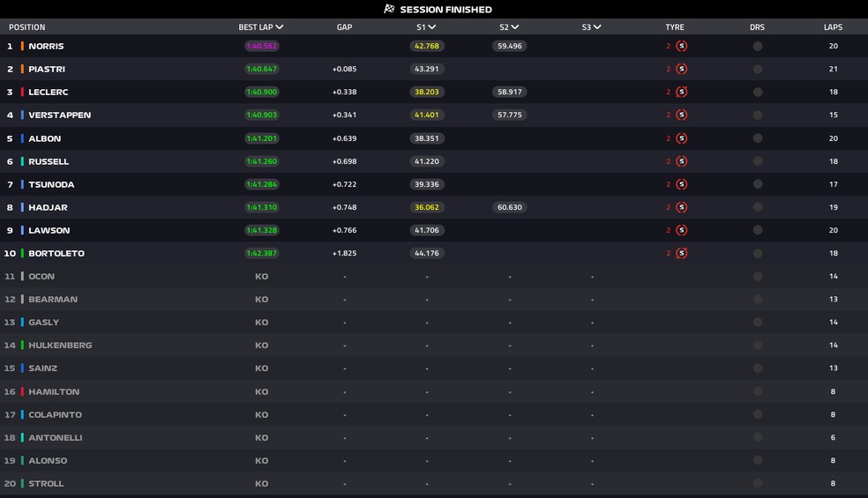This screenshot has height=498, width=868.
Task: Click Hadjar's soft tyre icon
Action: coord(682,207)
